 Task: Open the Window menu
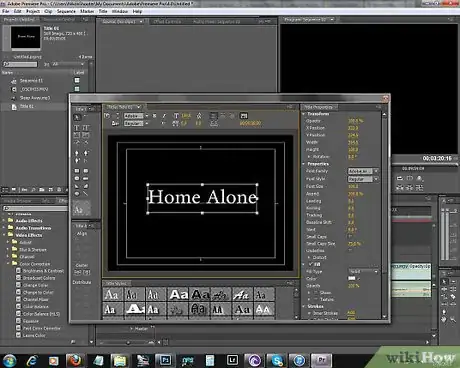coord(120,11)
